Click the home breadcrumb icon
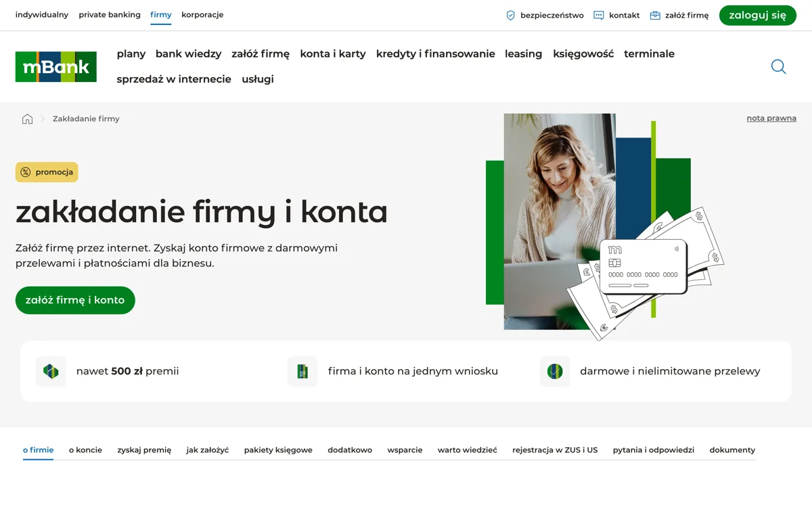 coord(27,119)
